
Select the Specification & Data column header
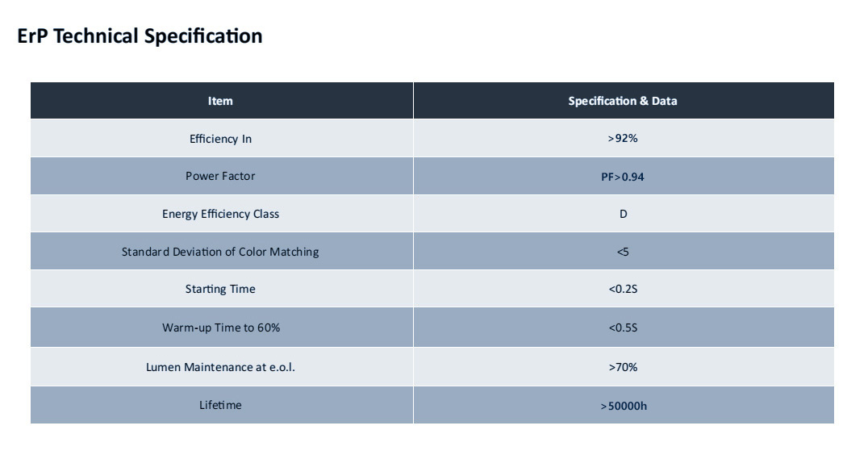[x=623, y=101]
